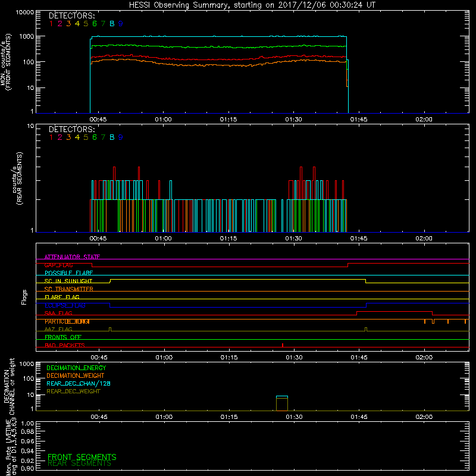Select detector 1 in the rear segments legend
The height and width of the screenshot is (476, 476).
click(51, 137)
